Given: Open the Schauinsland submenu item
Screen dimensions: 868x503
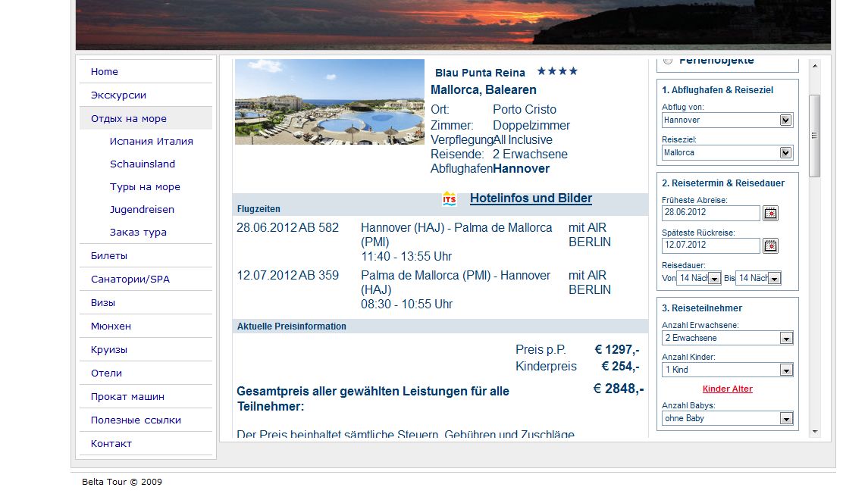Looking at the screenshot, I should click(143, 164).
